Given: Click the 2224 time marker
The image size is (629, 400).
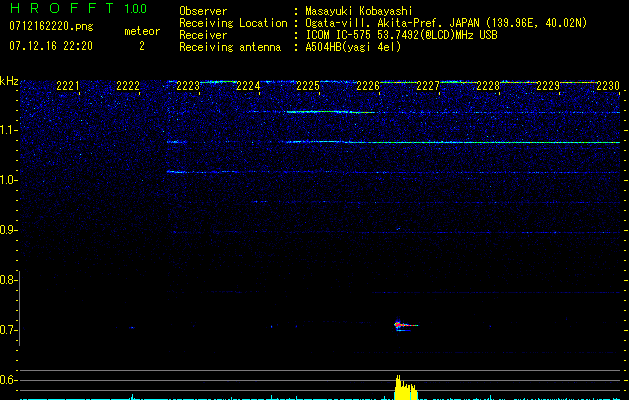Looking at the screenshot, I should 248,86.
